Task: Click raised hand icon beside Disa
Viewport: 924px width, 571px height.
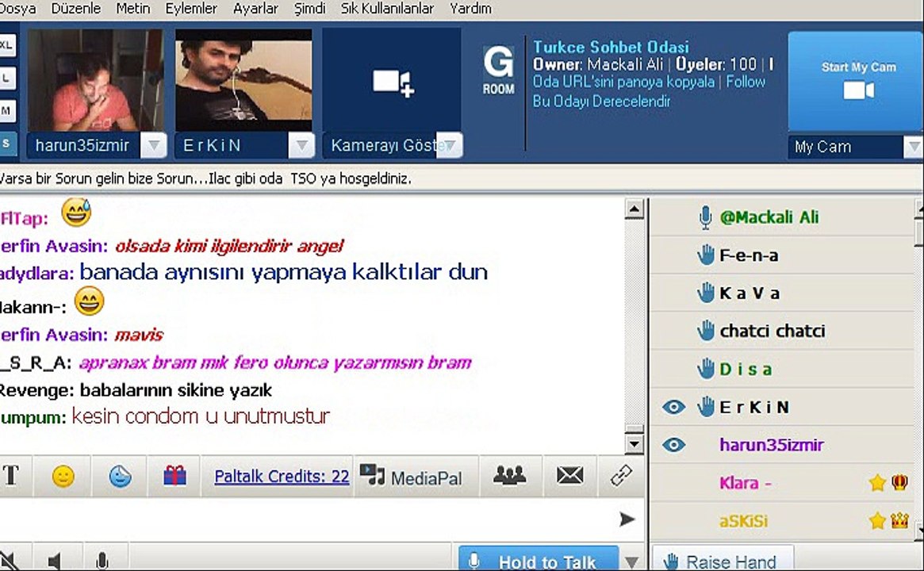Action: click(x=705, y=369)
